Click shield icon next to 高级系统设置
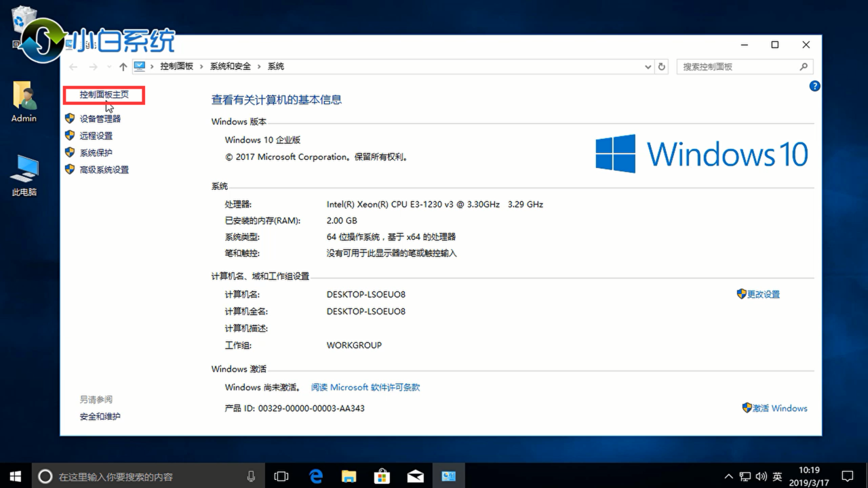Screen dimensions: 868x488 click(x=69, y=169)
